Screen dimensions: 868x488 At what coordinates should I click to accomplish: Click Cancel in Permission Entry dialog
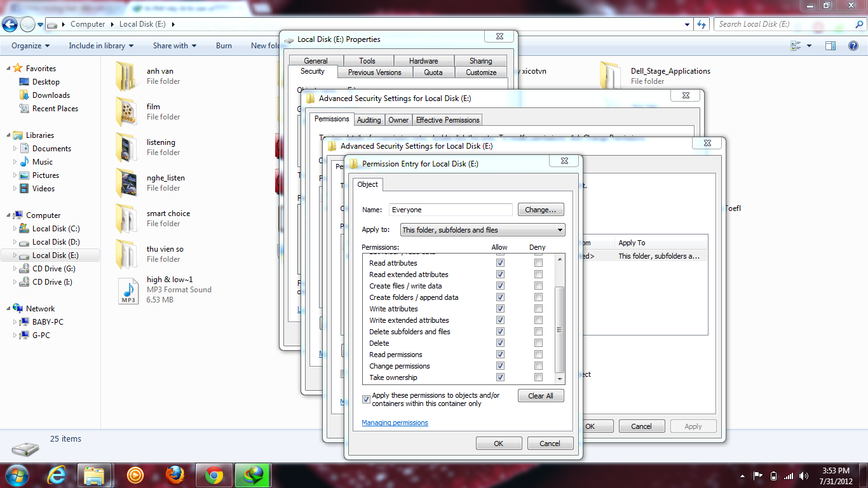click(550, 444)
